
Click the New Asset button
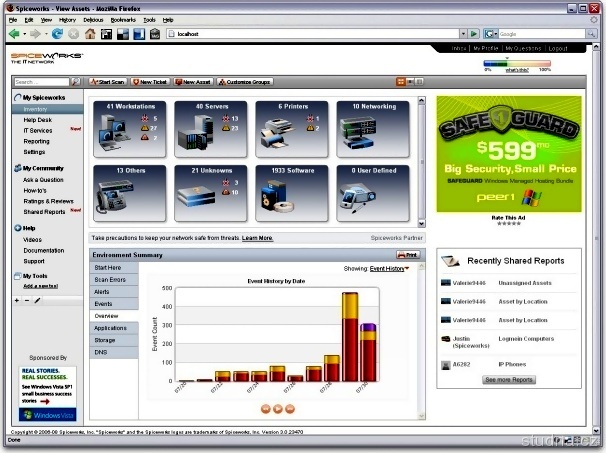tap(193, 82)
